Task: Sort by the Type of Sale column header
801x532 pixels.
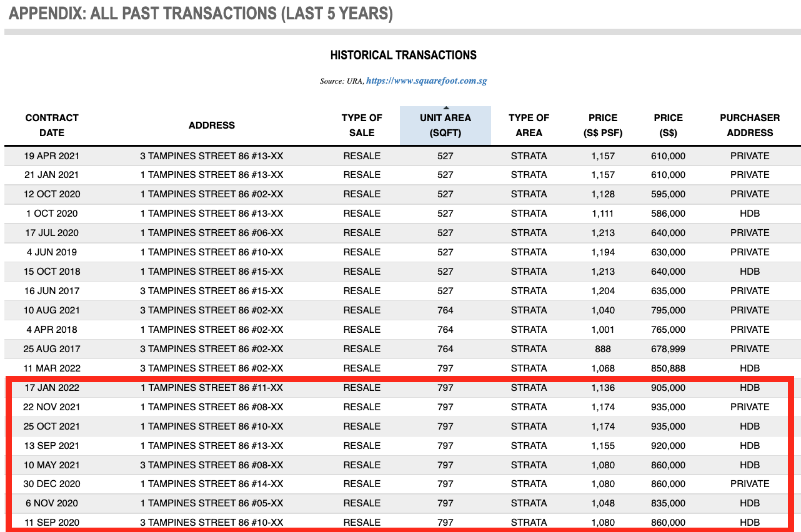Action: (362, 125)
